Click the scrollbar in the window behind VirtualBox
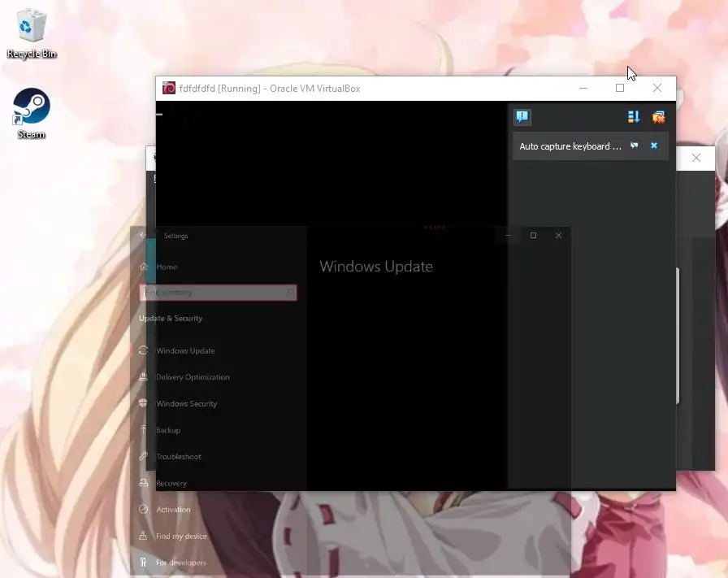This screenshot has height=578, width=728. [678, 336]
